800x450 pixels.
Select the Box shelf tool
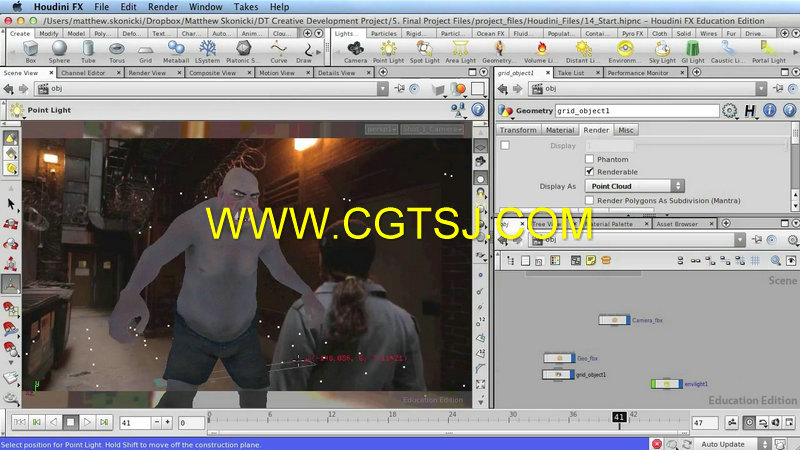[31, 52]
